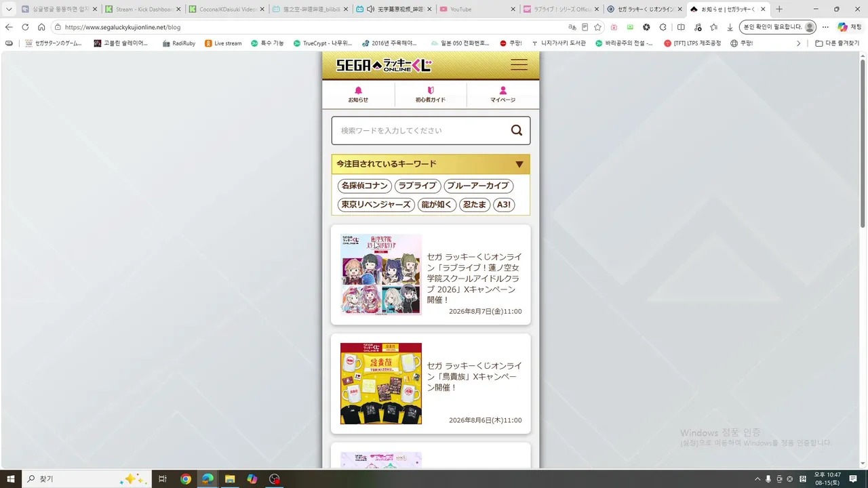Open the 鳥貴族 Xキャンペーン article title
Image resolution: width=868 pixels, height=488 pixels.
click(474, 376)
